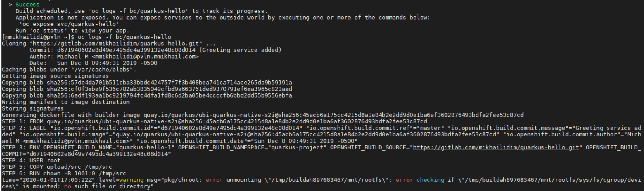Click the Date line timestamp below Author

[x=107, y=63]
